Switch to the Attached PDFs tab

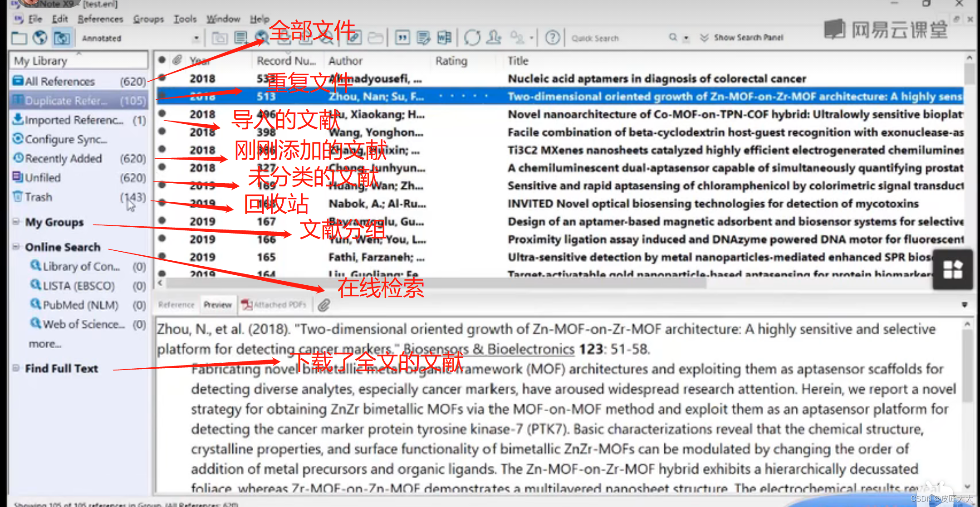[x=274, y=305]
